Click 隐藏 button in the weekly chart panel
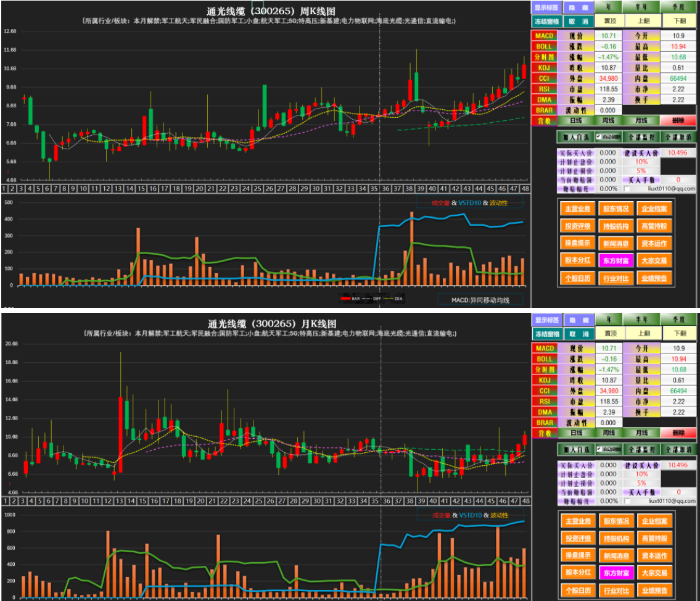Screen dimensions: 700x601 pyautogui.click(x=579, y=7)
